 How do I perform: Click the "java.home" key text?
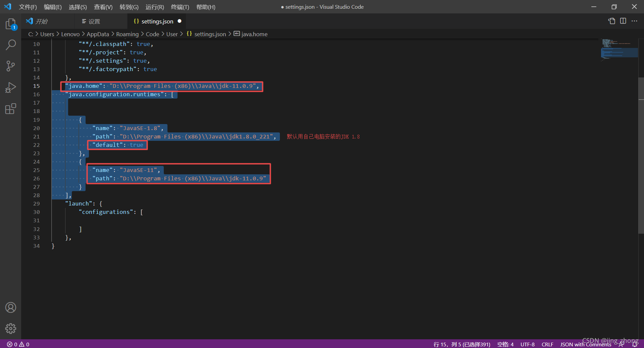coord(84,86)
